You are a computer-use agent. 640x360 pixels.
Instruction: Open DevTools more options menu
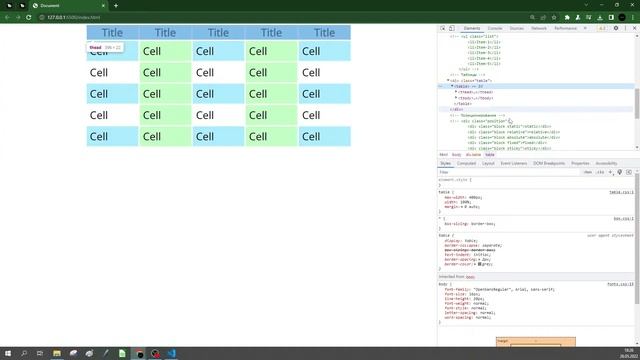pyautogui.click(x=625, y=28)
